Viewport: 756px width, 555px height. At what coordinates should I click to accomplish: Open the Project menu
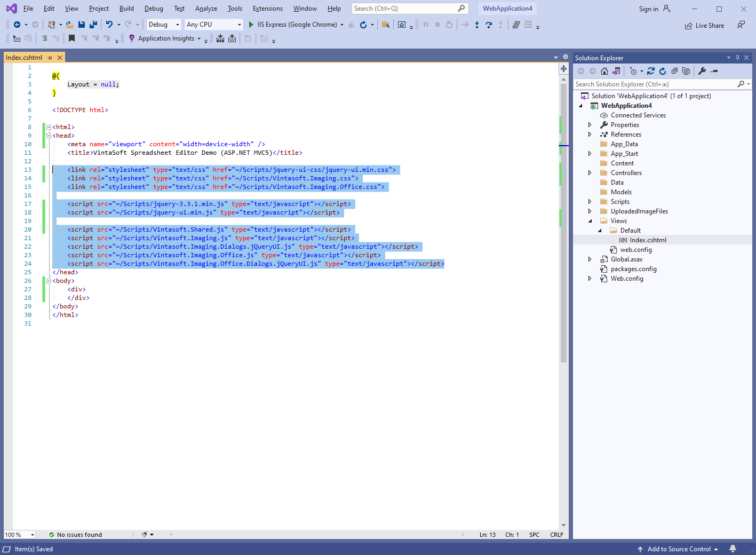(99, 9)
